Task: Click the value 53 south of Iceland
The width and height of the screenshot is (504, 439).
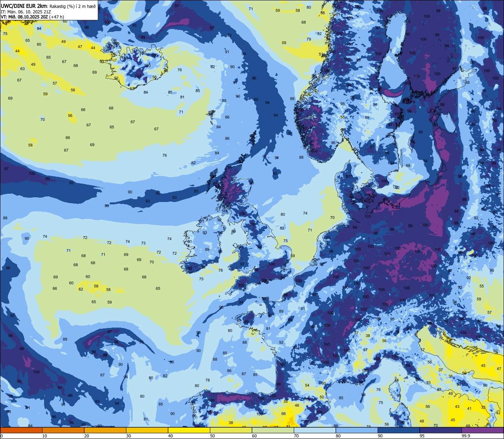Action: 132,89
